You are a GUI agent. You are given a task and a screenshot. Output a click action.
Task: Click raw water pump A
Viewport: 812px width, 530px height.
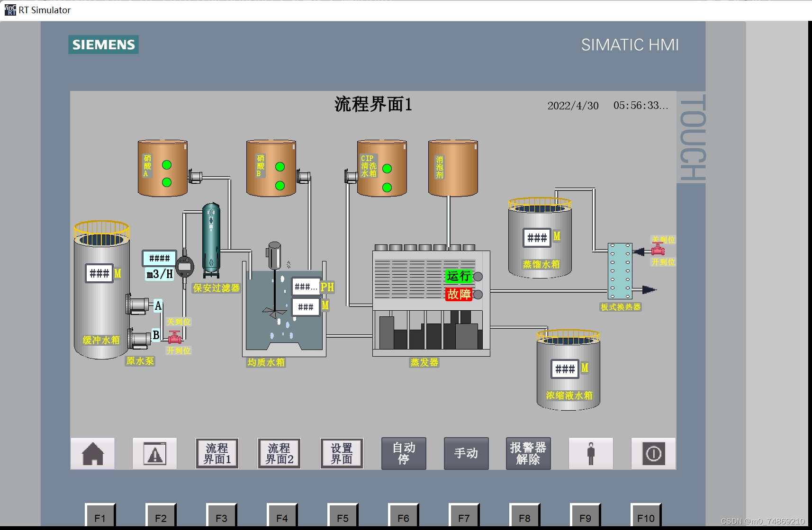click(137, 305)
